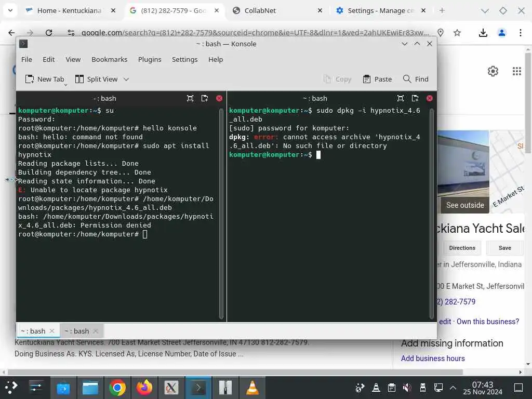Reload the browser page
The image size is (532, 399).
click(x=49, y=33)
